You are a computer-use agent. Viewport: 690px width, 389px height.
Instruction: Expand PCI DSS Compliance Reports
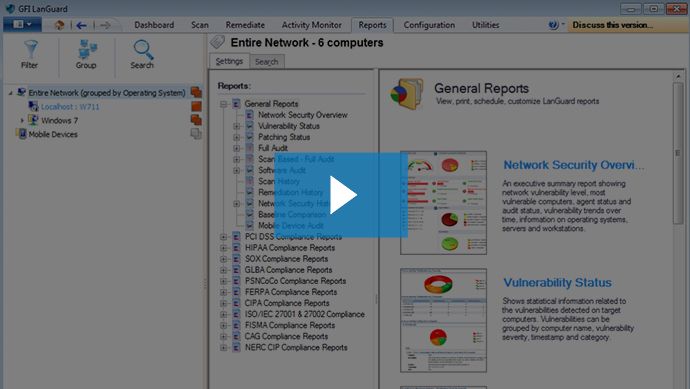tap(224, 237)
